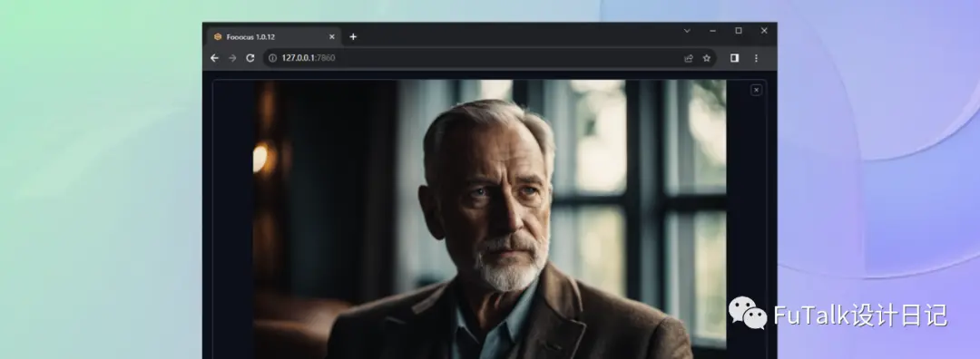Open the Chrome three-dot menu
The image size is (980, 359).
(756, 58)
